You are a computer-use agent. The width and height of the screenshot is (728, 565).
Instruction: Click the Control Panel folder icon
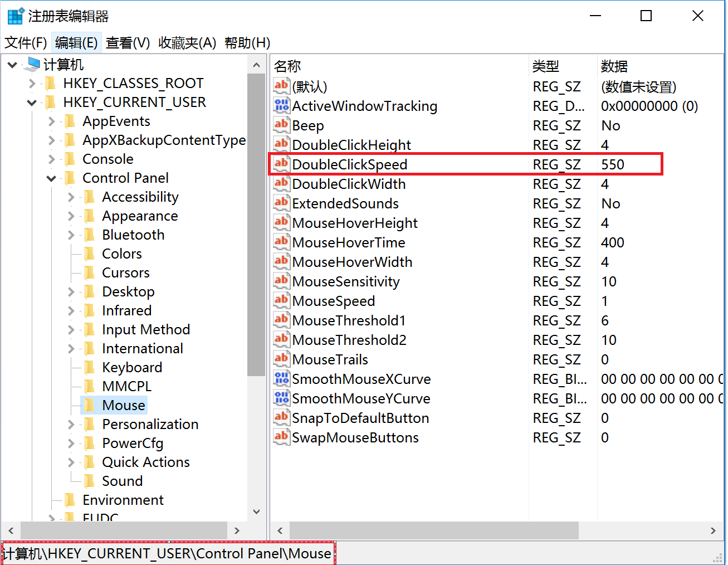(70, 177)
